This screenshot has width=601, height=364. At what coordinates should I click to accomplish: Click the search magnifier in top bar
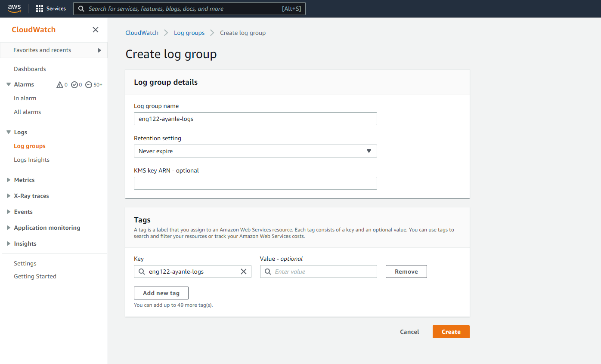point(81,9)
